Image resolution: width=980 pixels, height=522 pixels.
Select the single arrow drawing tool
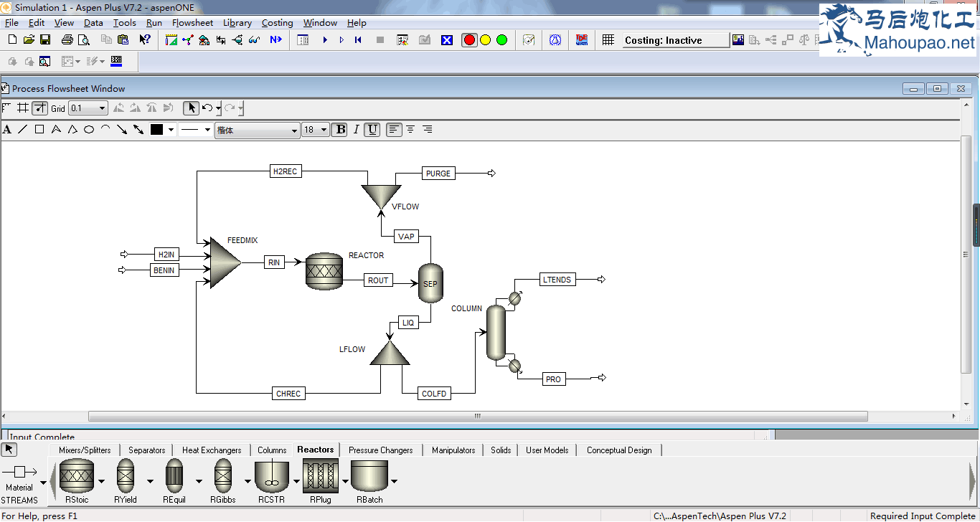pos(122,130)
